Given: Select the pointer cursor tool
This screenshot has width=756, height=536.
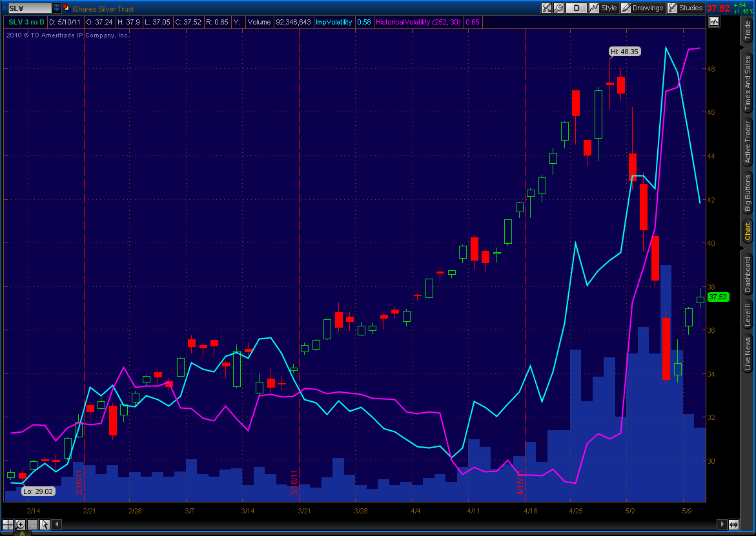Looking at the screenshot, I should click(x=45, y=524).
